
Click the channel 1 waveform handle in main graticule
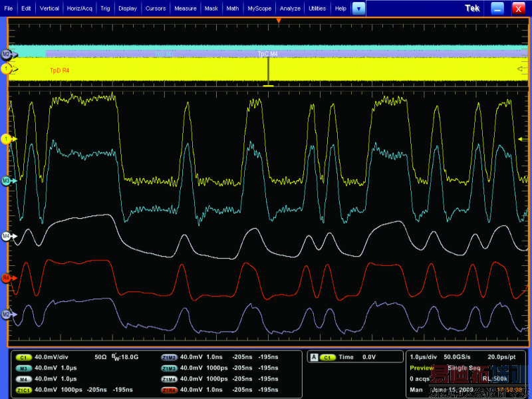7,138
